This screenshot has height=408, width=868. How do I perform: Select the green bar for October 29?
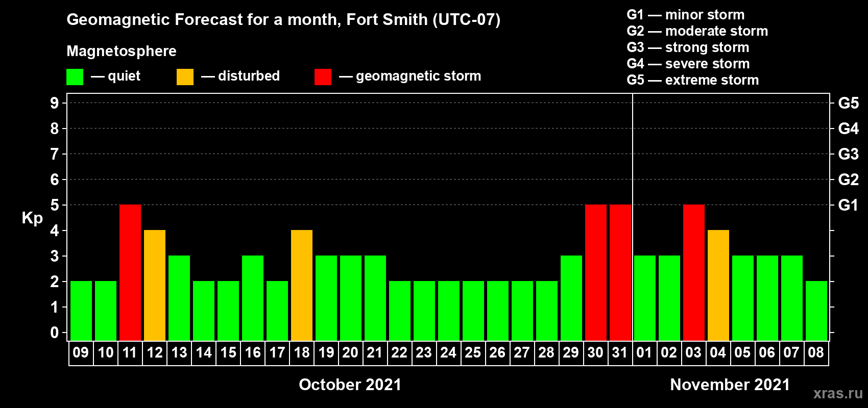coord(571,298)
